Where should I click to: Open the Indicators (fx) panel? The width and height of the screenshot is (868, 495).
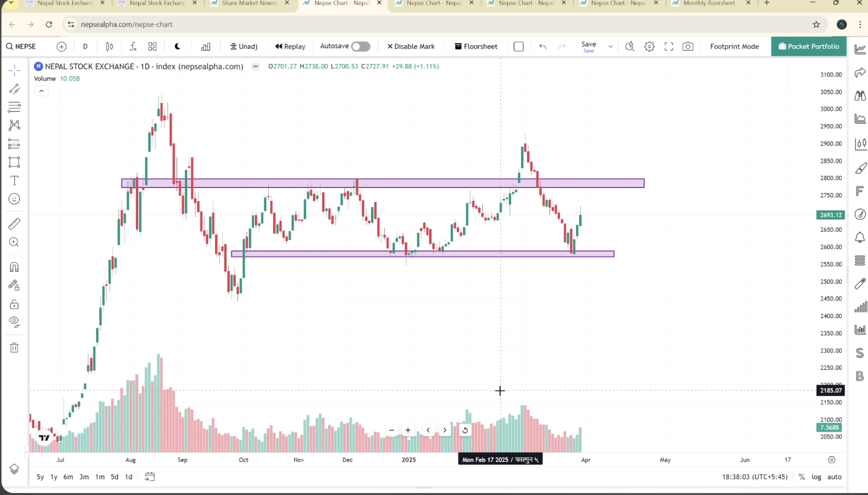tap(133, 46)
